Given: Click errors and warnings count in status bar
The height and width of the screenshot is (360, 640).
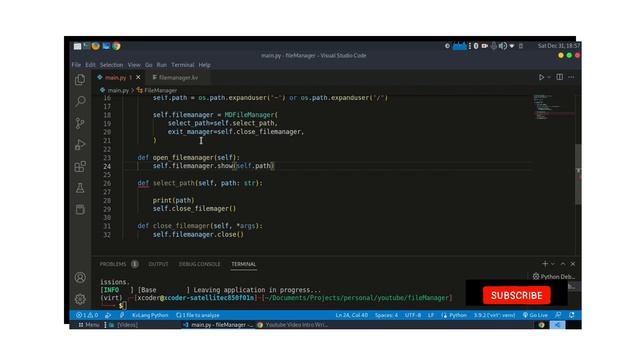Looking at the screenshot, I should pos(87,315).
